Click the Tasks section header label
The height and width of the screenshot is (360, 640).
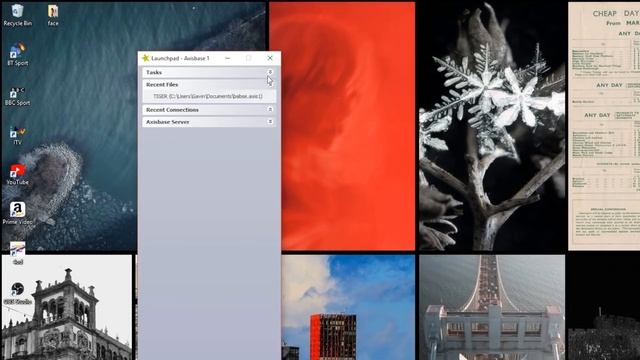154,72
